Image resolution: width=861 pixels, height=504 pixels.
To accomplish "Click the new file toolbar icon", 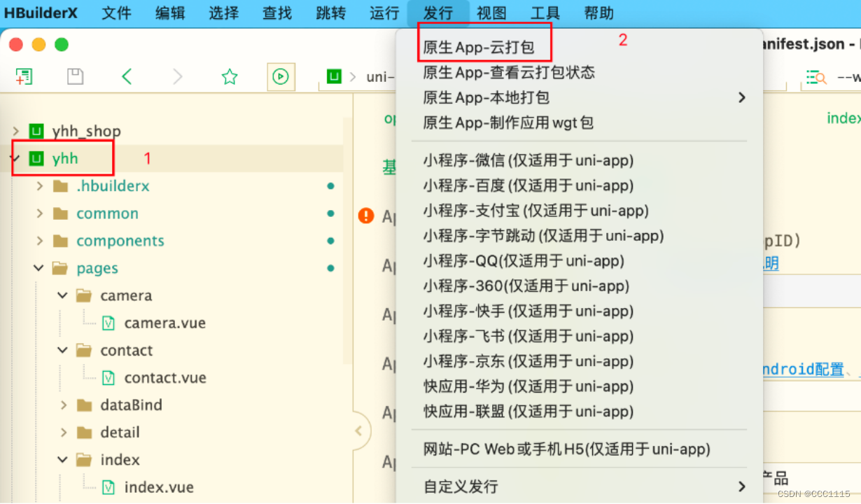I will coord(24,76).
